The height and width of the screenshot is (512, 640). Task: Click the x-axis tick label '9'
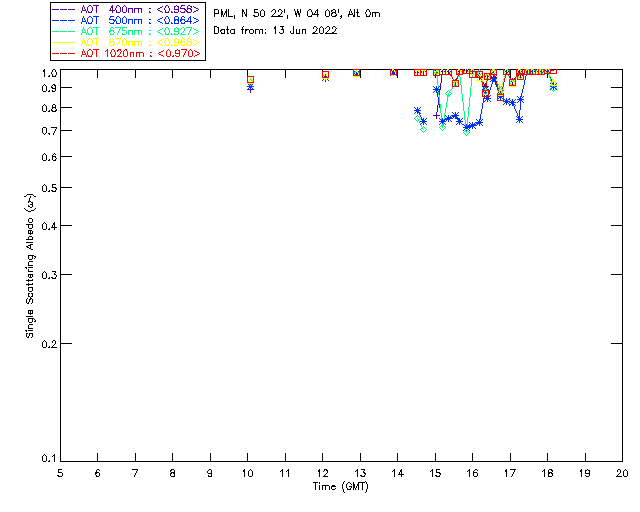tap(210, 473)
